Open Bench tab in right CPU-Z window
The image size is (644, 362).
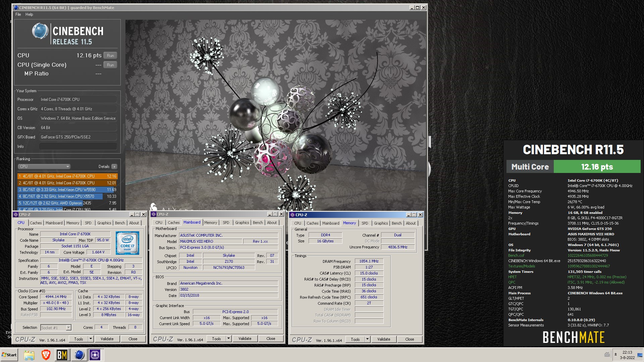coord(396,223)
